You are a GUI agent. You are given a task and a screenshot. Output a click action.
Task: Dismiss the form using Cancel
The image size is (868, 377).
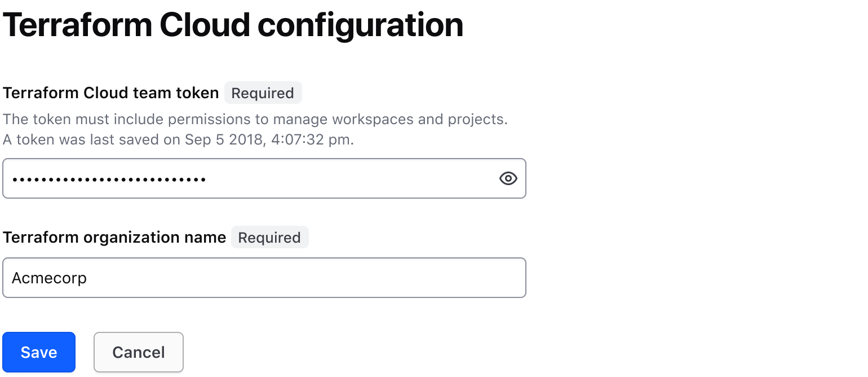(138, 352)
